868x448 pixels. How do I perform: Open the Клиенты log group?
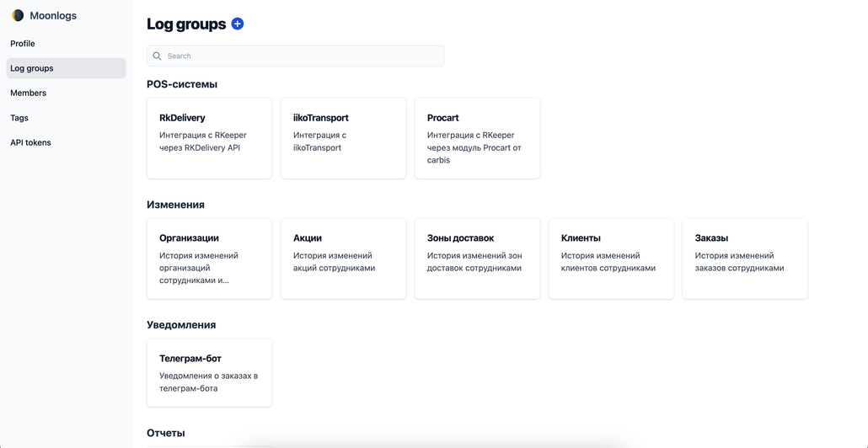[x=611, y=259]
